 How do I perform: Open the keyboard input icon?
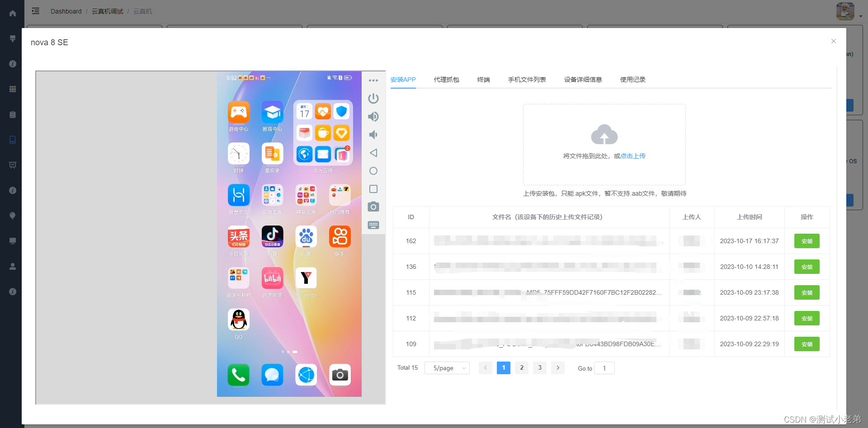pyautogui.click(x=373, y=225)
